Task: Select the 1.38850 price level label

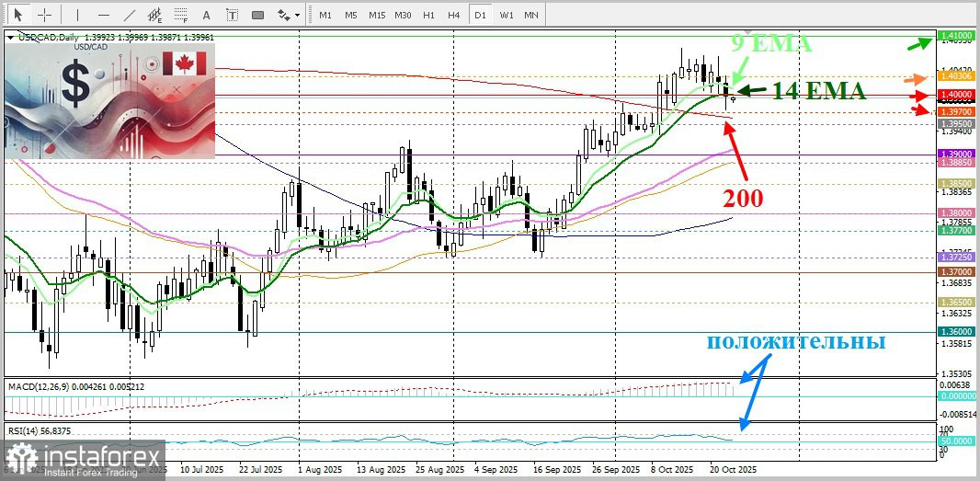Action: [956, 162]
